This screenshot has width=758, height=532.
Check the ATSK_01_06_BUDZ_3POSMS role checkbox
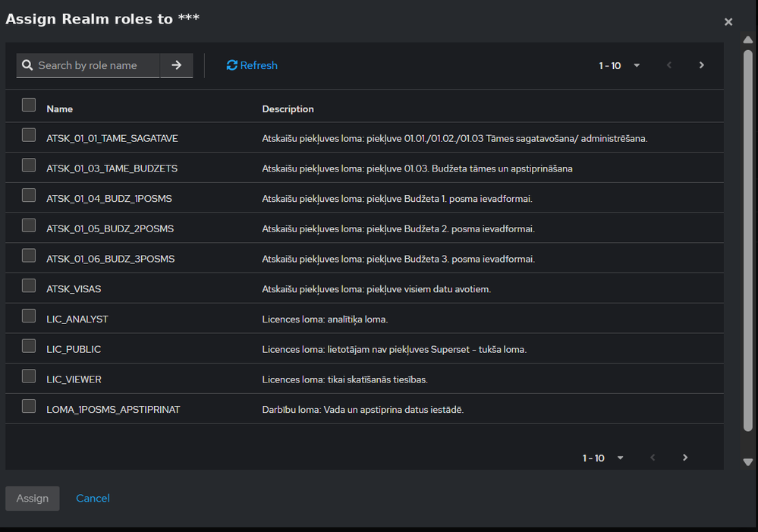(29, 255)
